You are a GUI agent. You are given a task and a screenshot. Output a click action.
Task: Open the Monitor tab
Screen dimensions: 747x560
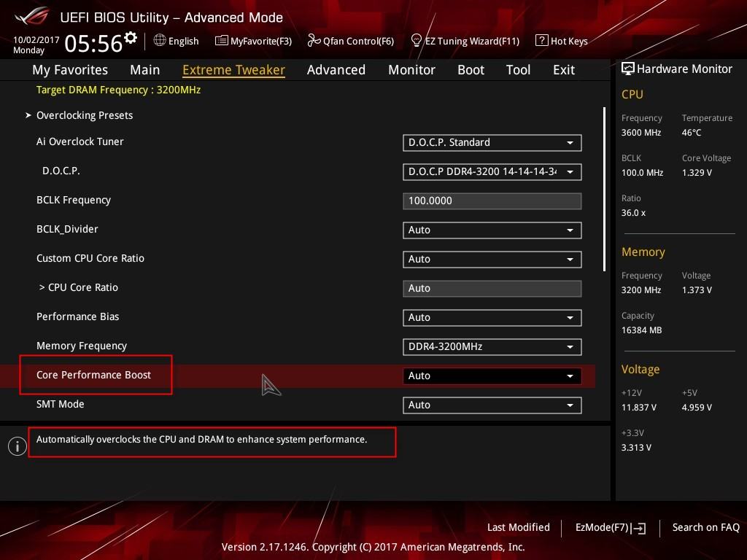tap(411, 70)
